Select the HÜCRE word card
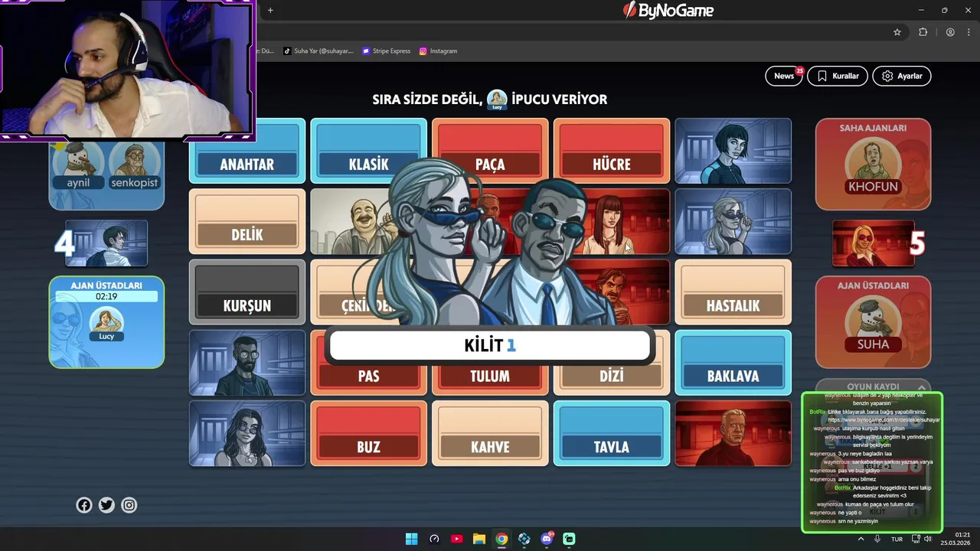The image size is (980, 551). [x=612, y=151]
